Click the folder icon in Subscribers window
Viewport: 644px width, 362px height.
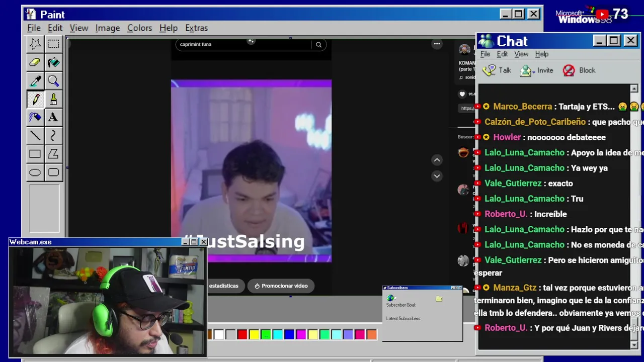[x=439, y=299]
